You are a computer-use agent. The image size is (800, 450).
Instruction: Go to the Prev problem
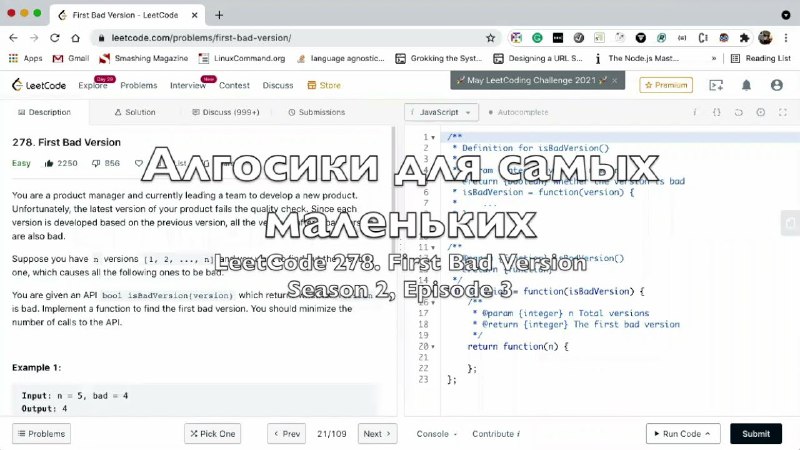click(287, 434)
